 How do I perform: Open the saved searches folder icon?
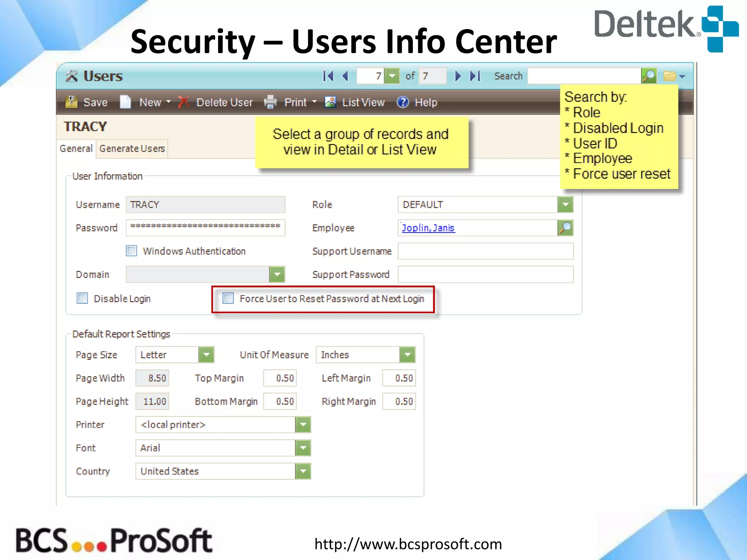[670, 76]
